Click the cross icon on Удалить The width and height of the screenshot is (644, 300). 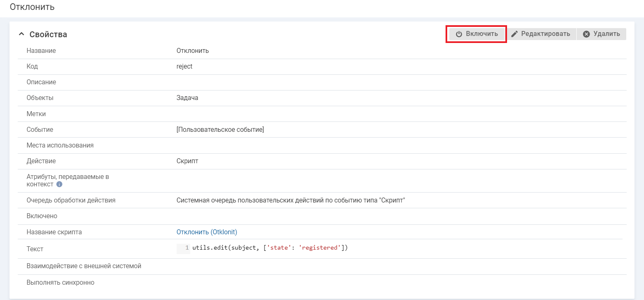pos(586,34)
